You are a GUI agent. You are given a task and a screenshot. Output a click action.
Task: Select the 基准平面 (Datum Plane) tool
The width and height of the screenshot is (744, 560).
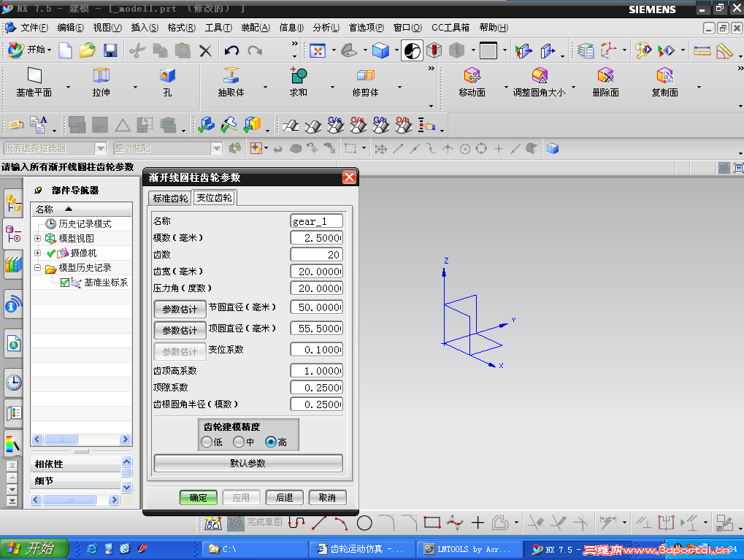point(34,82)
